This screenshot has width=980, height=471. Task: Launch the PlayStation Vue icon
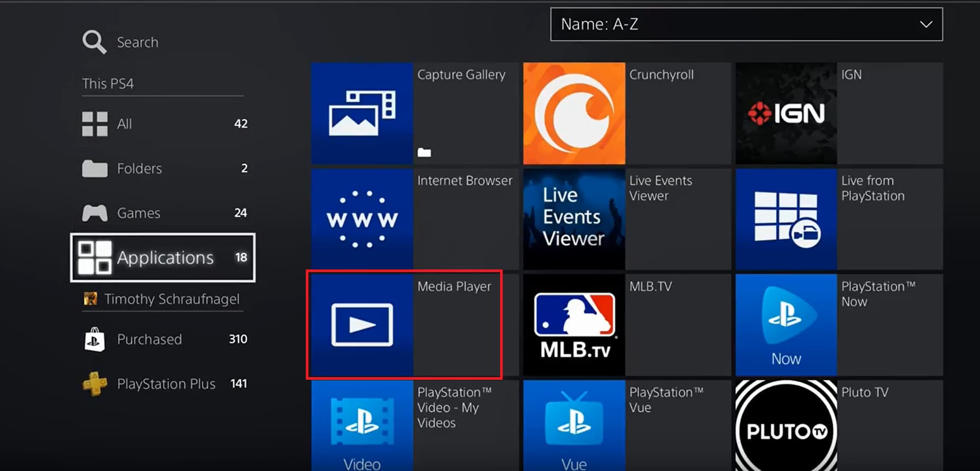tap(574, 426)
